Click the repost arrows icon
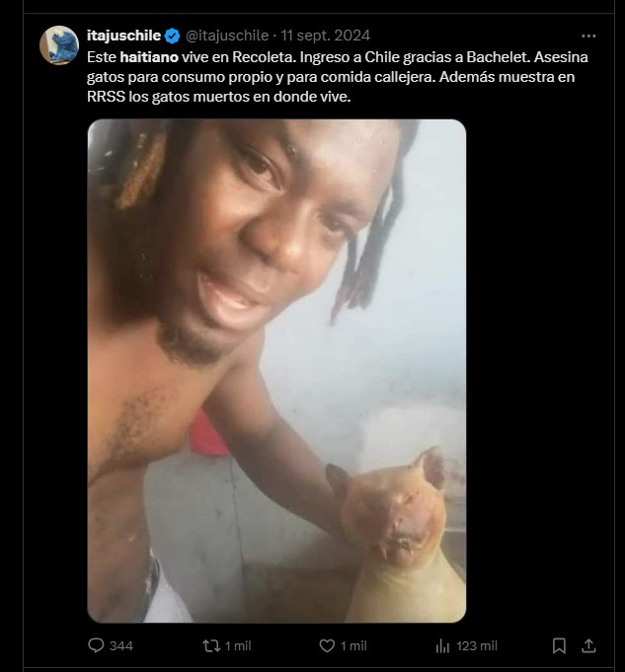625x672 pixels. click(211, 645)
